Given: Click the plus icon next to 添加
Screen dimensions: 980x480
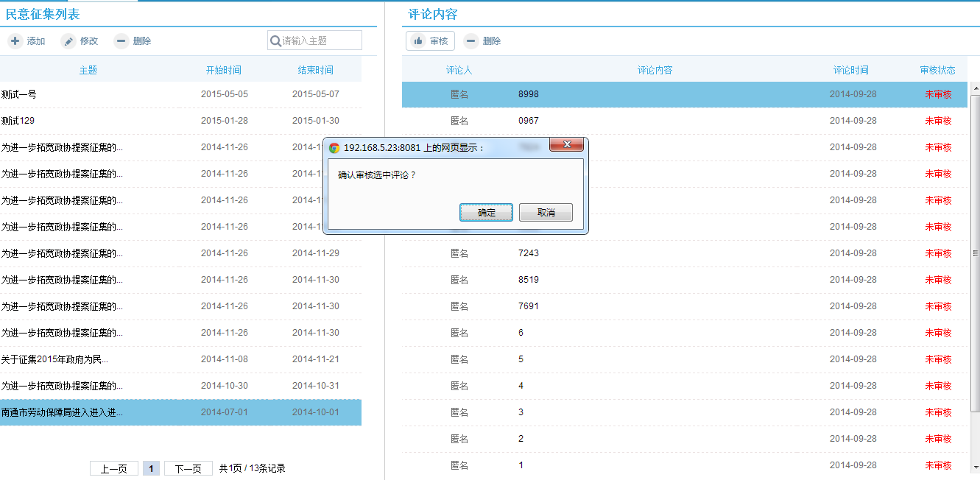Looking at the screenshot, I should coord(15,41).
